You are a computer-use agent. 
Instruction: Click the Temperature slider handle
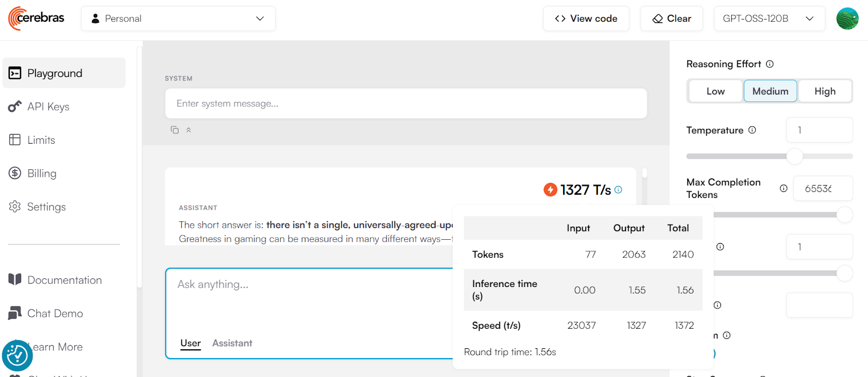pyautogui.click(x=795, y=156)
